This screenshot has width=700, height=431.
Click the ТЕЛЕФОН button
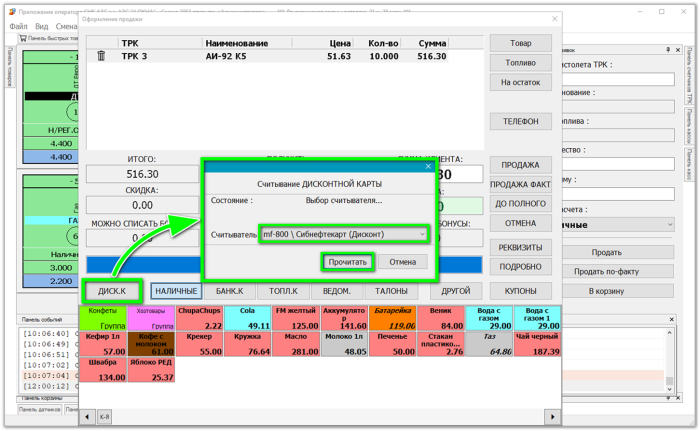(521, 121)
